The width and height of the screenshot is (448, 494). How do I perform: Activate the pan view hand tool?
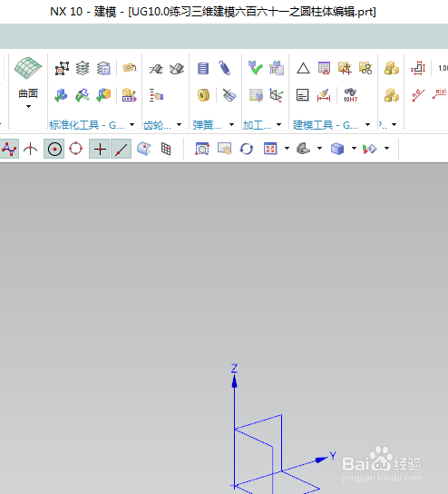225,149
